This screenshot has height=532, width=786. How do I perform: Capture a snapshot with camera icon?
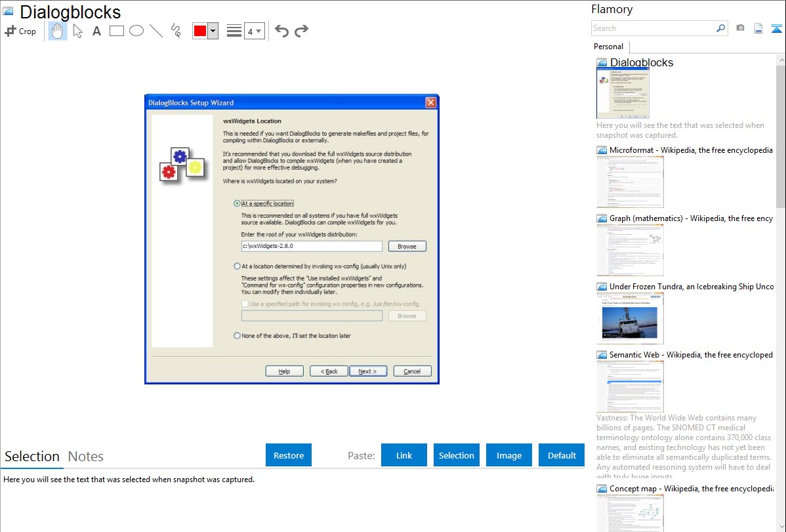point(740,28)
